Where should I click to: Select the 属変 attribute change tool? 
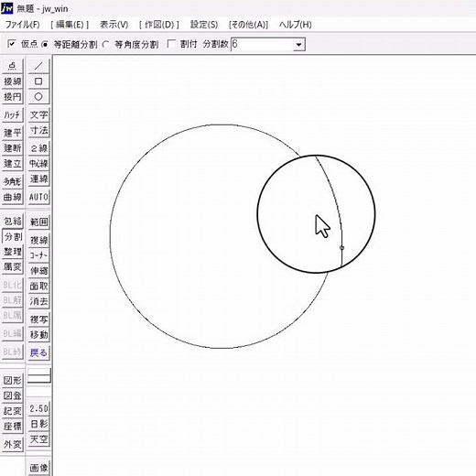12,267
